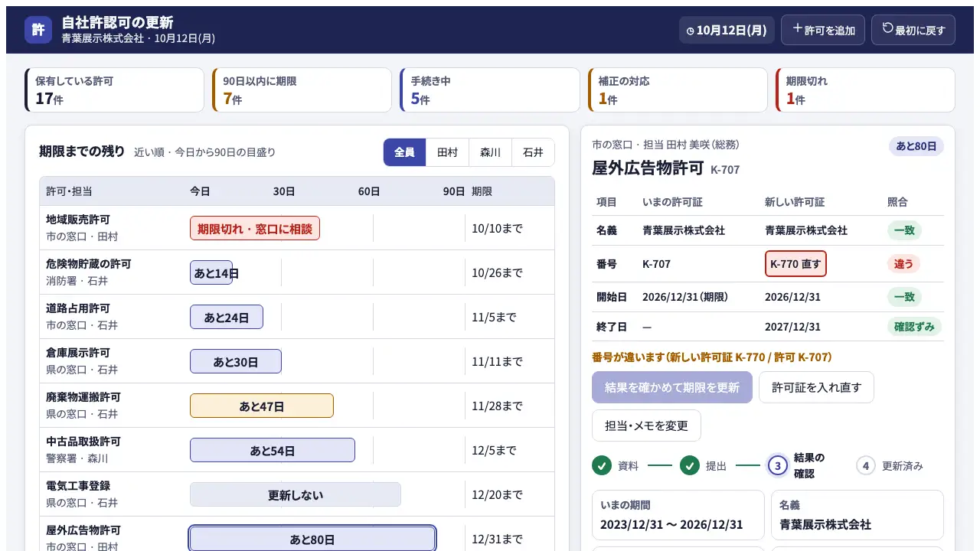Viewport: 980px width, 551px height.
Task: Open the 補正の対応 1件 card
Action: tap(678, 90)
